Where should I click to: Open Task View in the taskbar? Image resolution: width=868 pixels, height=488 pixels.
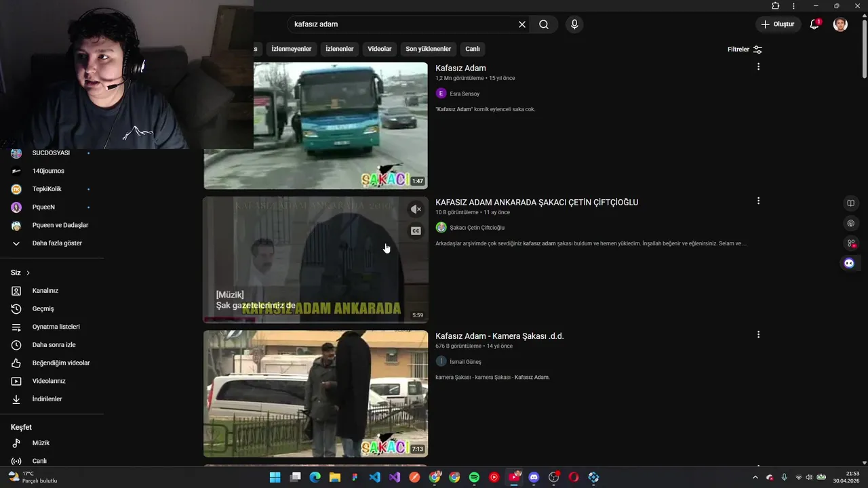tap(295, 477)
